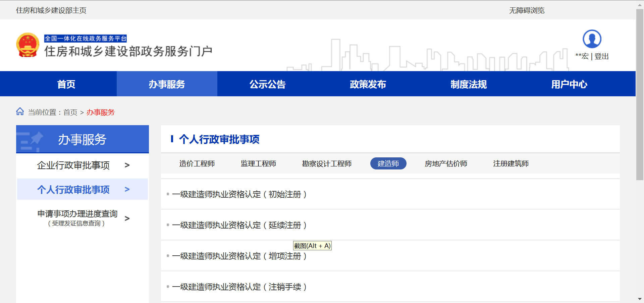The image size is (644, 303).
Task: Switch to 房地产估价师 tab
Action: click(x=446, y=163)
